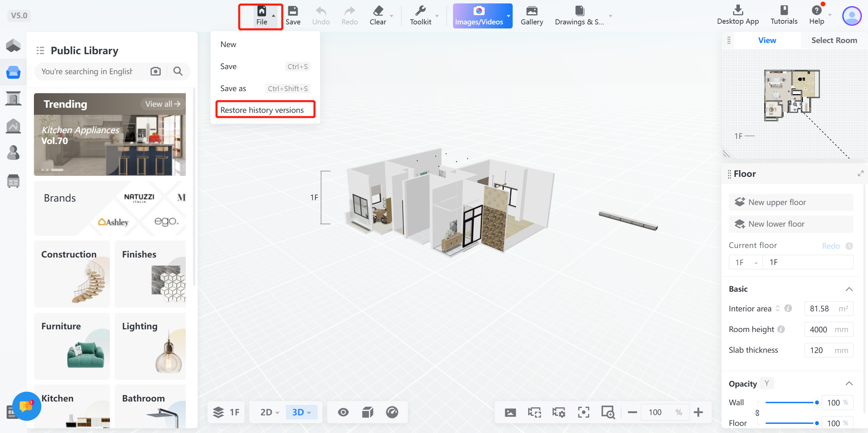
Task: Adjust the Wall opacity slider handle
Action: click(817, 403)
